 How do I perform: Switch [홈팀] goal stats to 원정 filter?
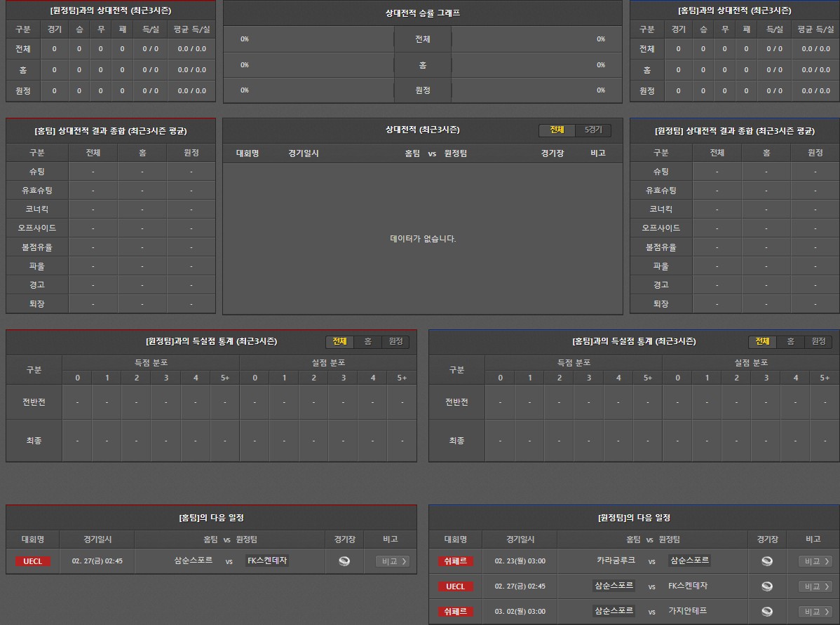[818, 341]
